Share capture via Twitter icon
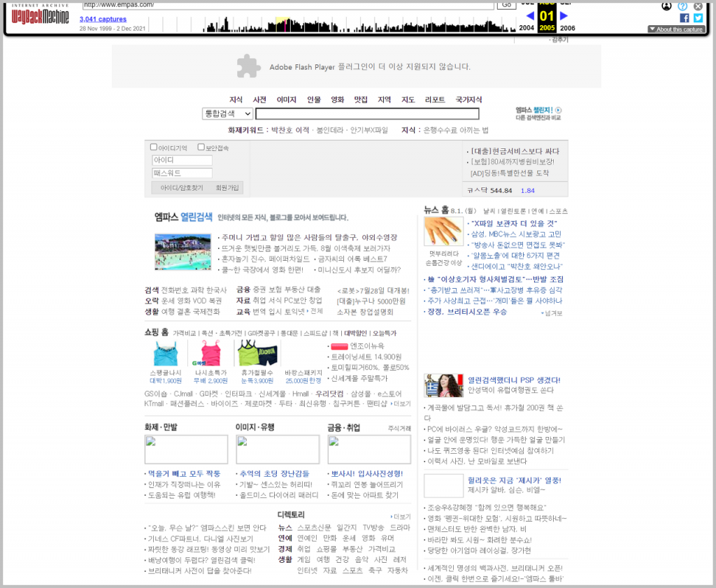 pyautogui.click(x=699, y=17)
